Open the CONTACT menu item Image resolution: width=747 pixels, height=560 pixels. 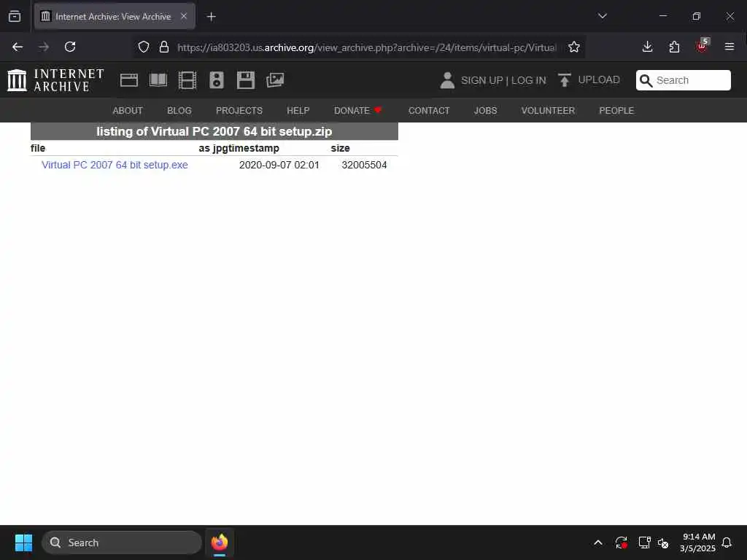(429, 111)
